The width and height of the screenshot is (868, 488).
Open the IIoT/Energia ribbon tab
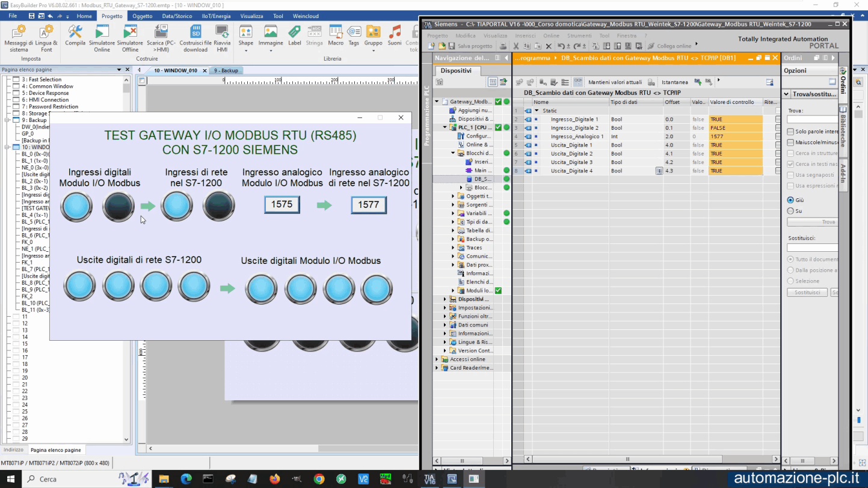click(x=216, y=16)
